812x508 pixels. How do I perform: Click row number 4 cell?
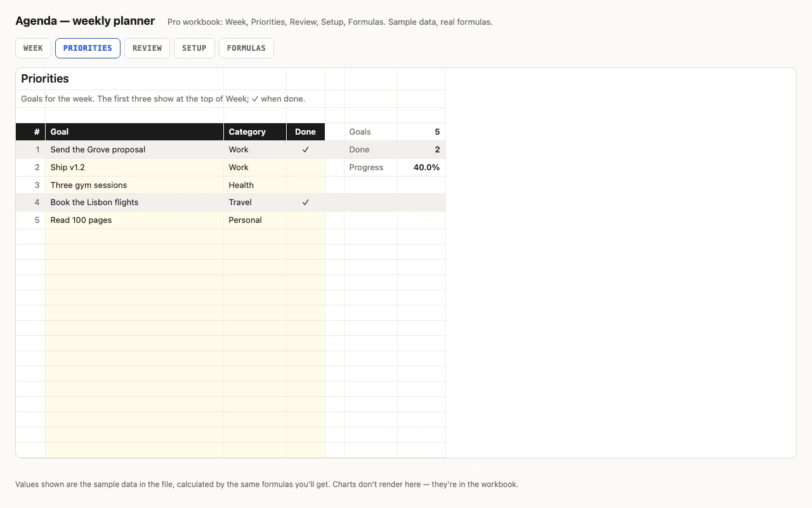(x=30, y=203)
